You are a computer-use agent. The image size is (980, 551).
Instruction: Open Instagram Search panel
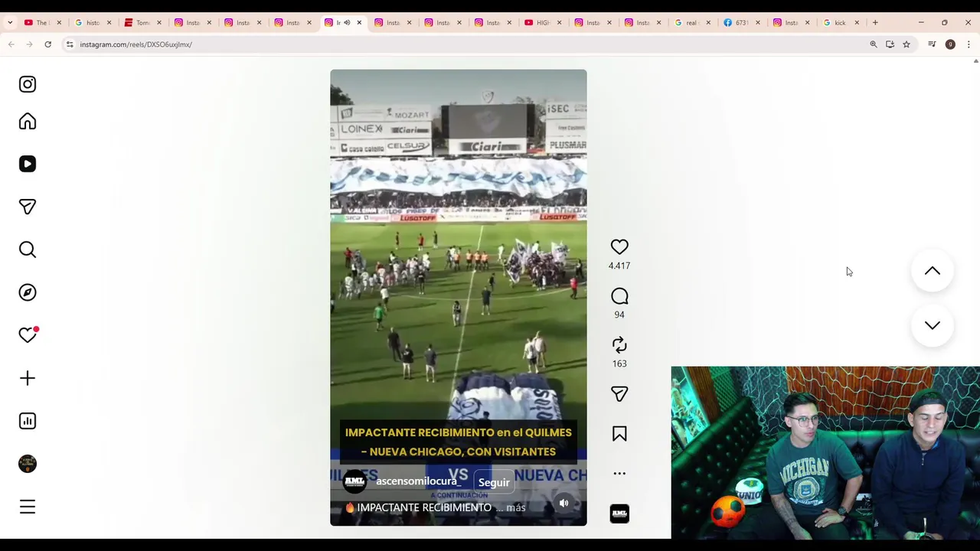pyautogui.click(x=28, y=249)
